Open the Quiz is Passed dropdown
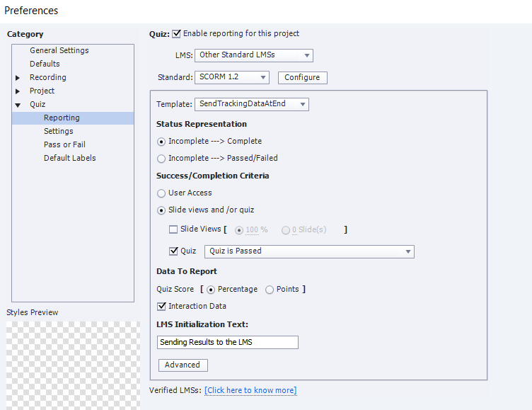Viewport: 532px width, 410px height. [x=309, y=251]
